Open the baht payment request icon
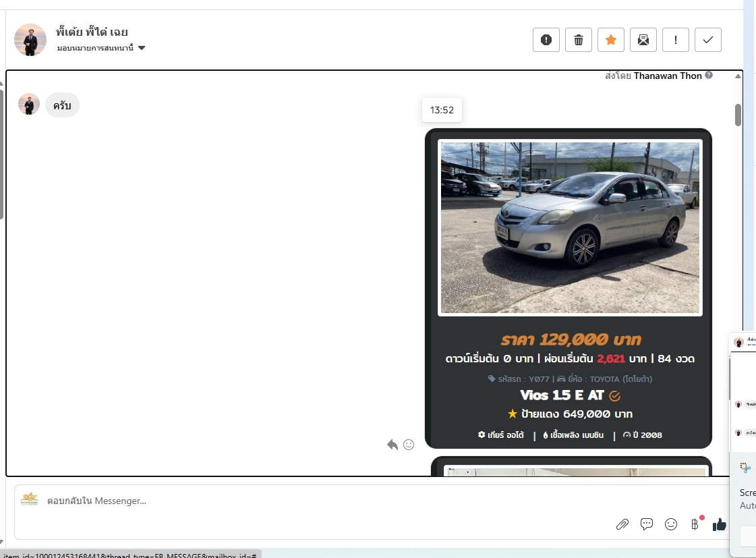 (695, 524)
